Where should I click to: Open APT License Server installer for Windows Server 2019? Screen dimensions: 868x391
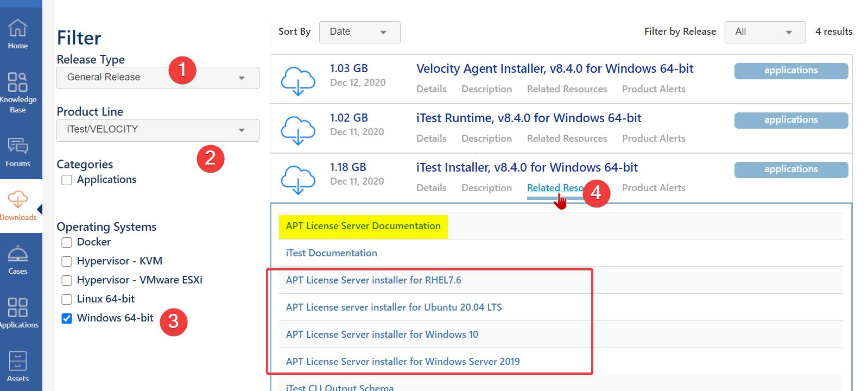point(403,362)
